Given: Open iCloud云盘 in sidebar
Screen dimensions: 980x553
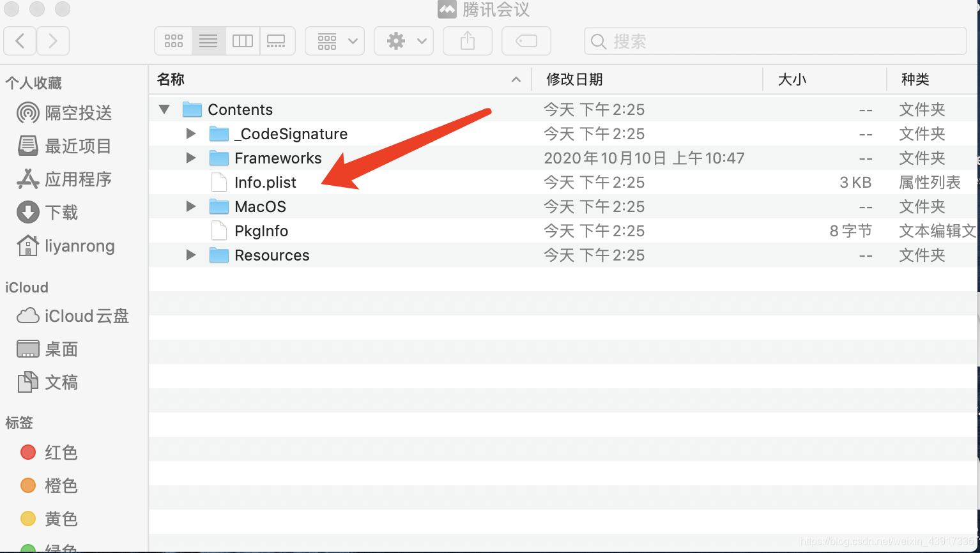Looking at the screenshot, I should click(x=72, y=316).
